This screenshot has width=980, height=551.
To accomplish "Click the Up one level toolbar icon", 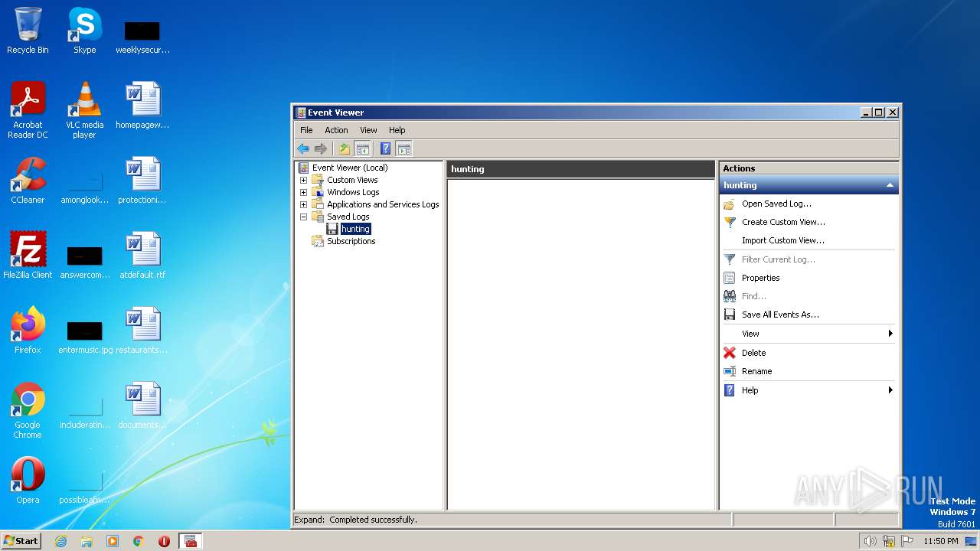I will [345, 148].
